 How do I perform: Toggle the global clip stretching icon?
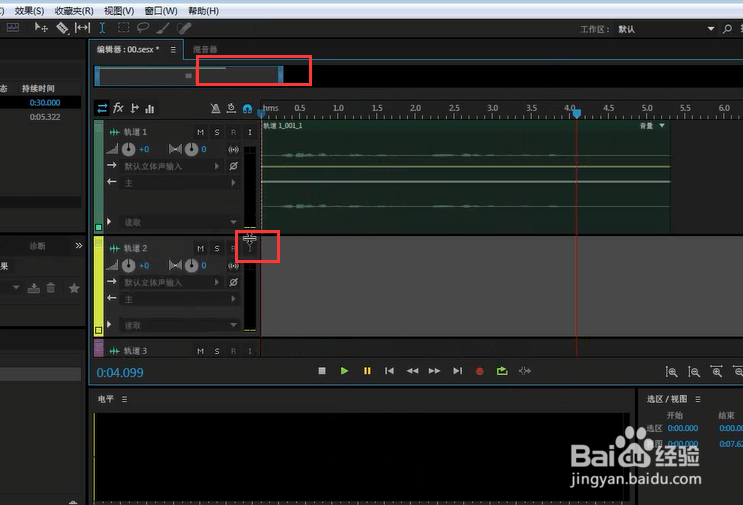pos(231,108)
